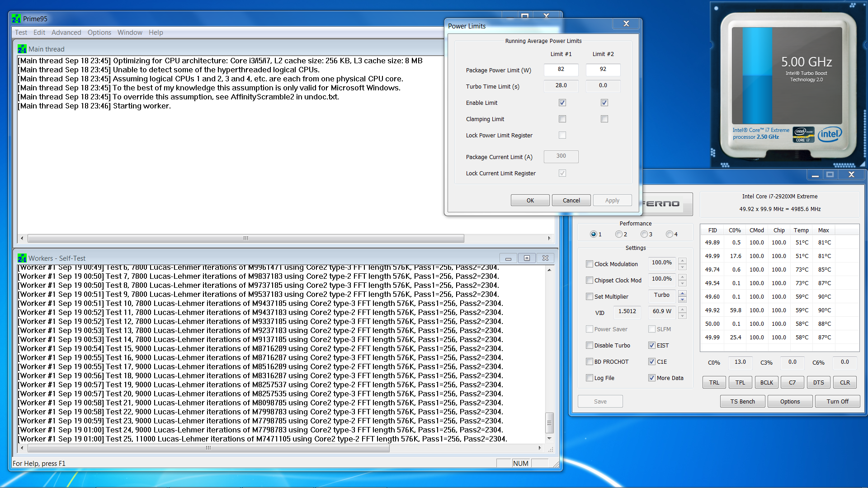868x488 pixels.
Task: Select performance profile 2
Action: [619, 234]
